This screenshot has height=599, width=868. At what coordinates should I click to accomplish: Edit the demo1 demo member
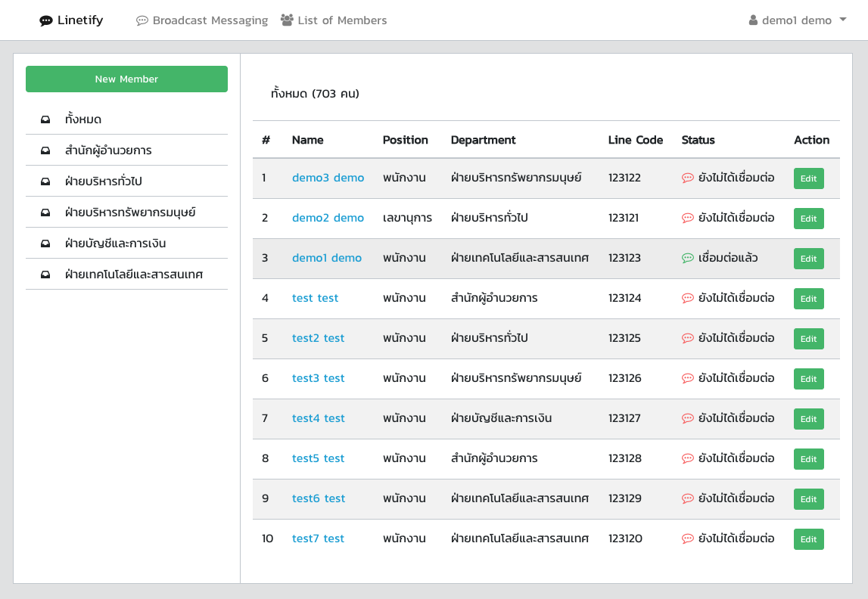coord(808,259)
